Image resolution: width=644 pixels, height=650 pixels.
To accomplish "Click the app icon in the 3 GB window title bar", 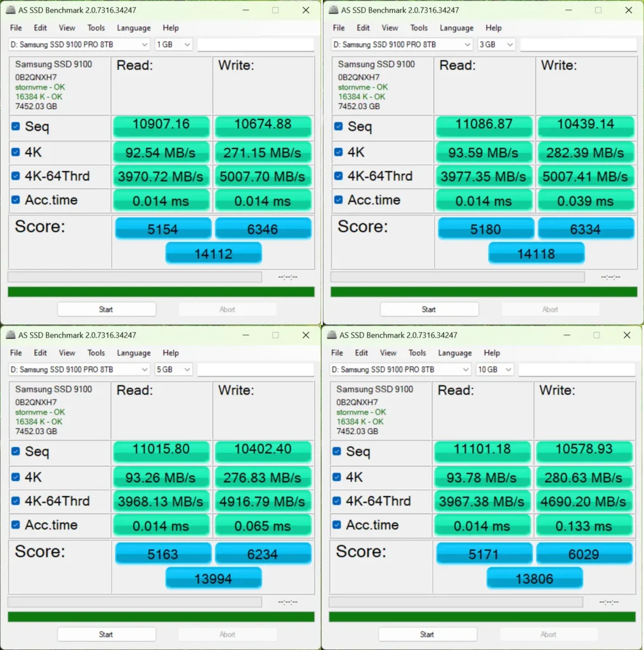I will 334,10.
